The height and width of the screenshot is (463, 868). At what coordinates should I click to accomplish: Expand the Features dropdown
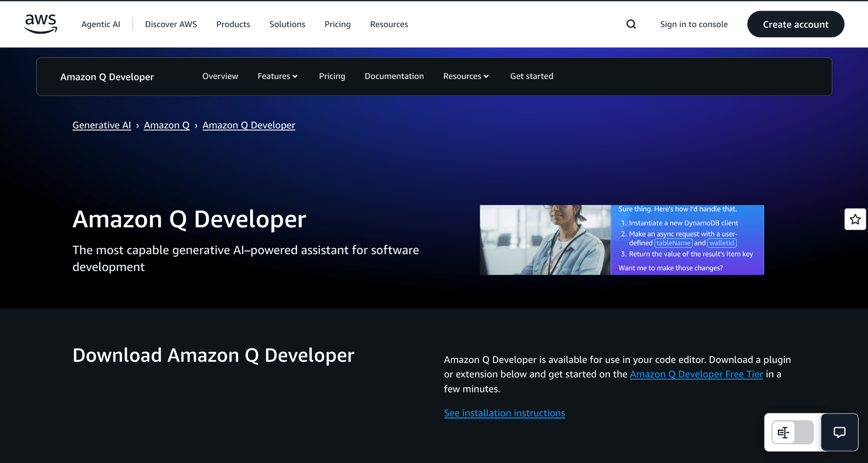pyautogui.click(x=278, y=76)
